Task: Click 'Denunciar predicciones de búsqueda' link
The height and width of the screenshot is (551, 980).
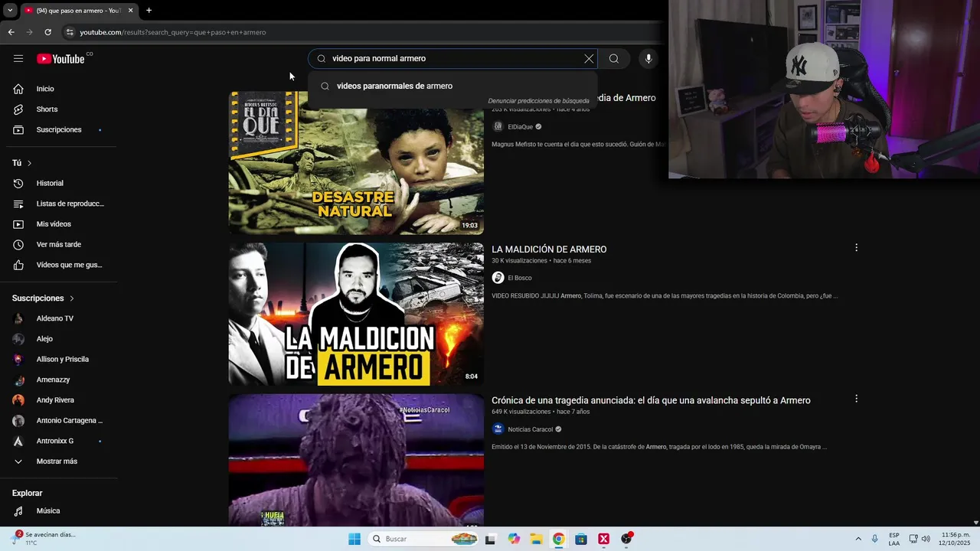Action: (538, 101)
